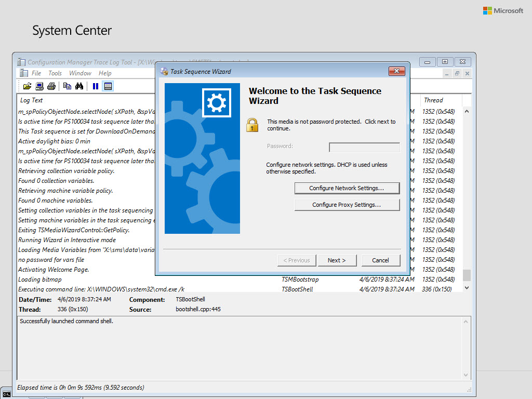Open a log file in CMTrace

coord(26,86)
